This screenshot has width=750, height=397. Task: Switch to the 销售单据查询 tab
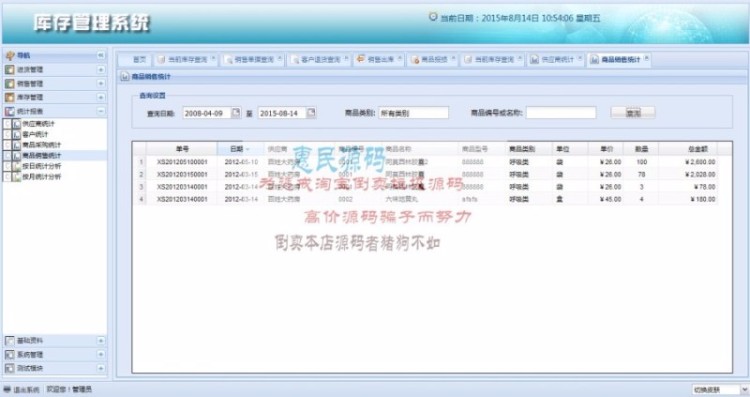[x=254, y=60]
